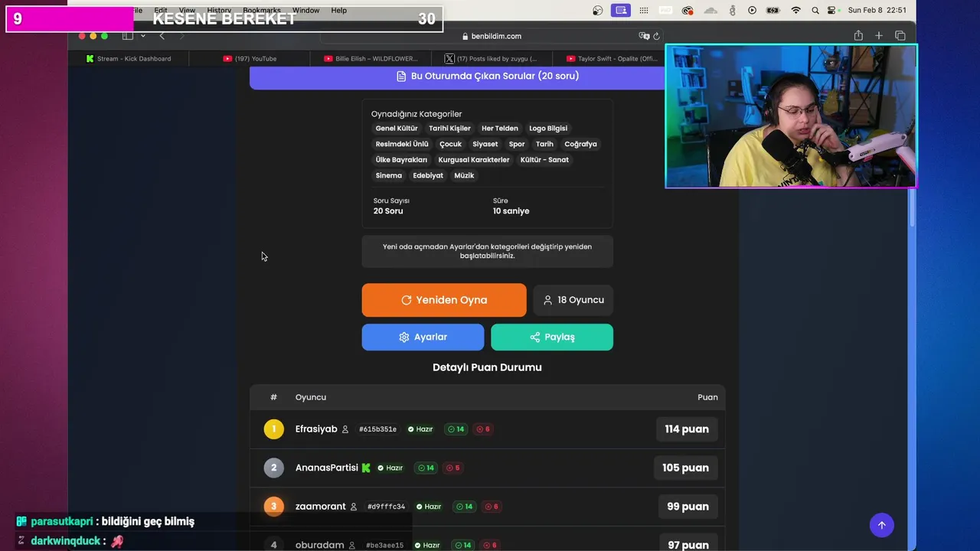Click Efrasiyab's ID tag #615b351e
Image resolution: width=980 pixels, height=551 pixels.
click(x=377, y=429)
